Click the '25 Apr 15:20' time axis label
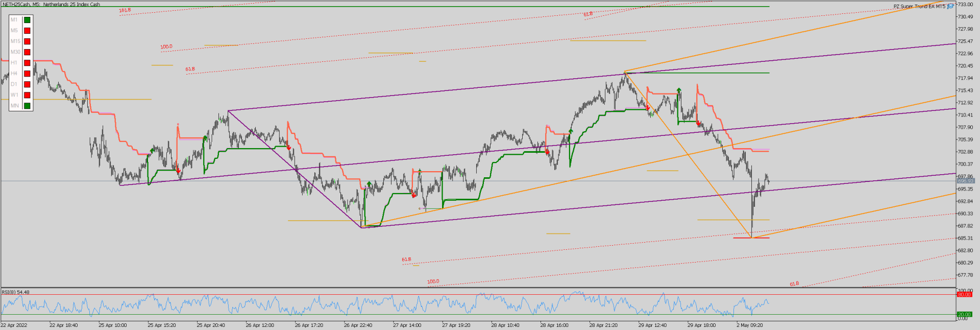 pyautogui.click(x=162, y=325)
